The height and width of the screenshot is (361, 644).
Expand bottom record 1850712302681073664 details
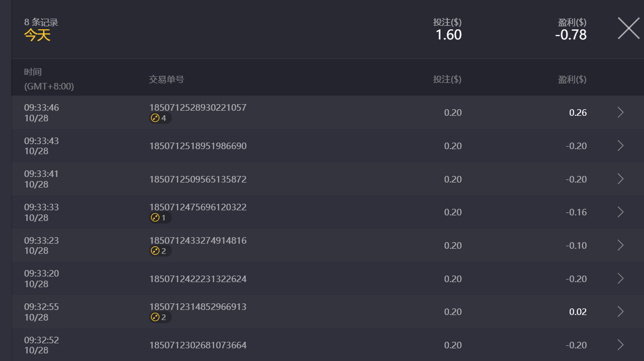tap(620, 345)
